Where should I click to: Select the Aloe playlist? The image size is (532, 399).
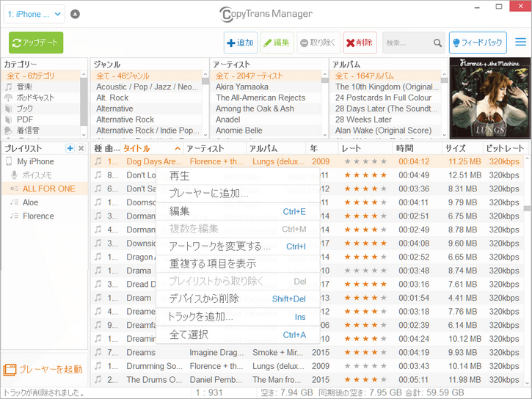(x=45, y=202)
